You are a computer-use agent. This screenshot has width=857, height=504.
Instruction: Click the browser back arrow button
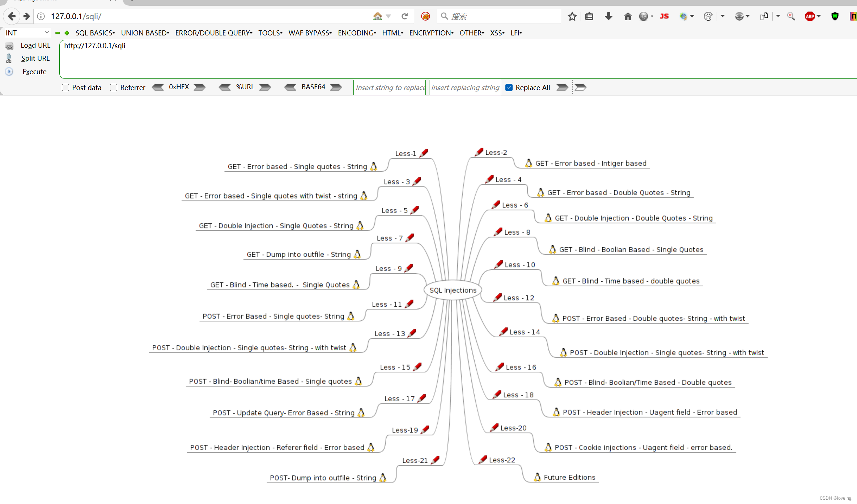12,16
